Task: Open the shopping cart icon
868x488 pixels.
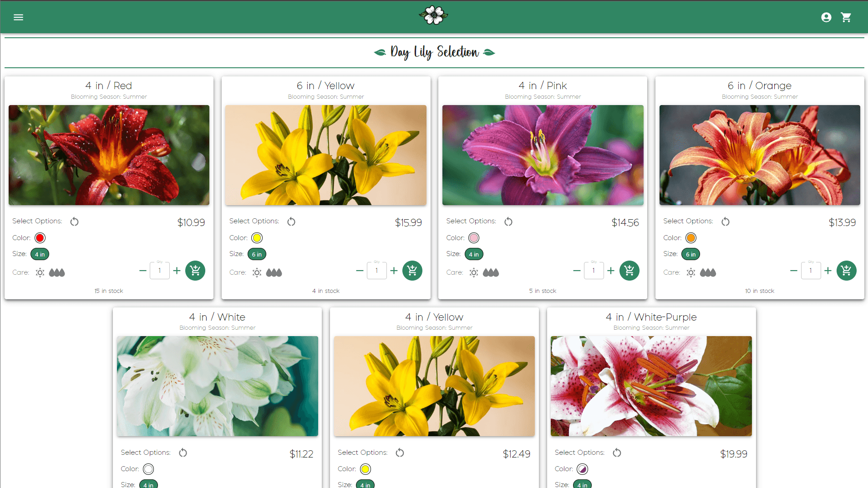Action: point(846,17)
